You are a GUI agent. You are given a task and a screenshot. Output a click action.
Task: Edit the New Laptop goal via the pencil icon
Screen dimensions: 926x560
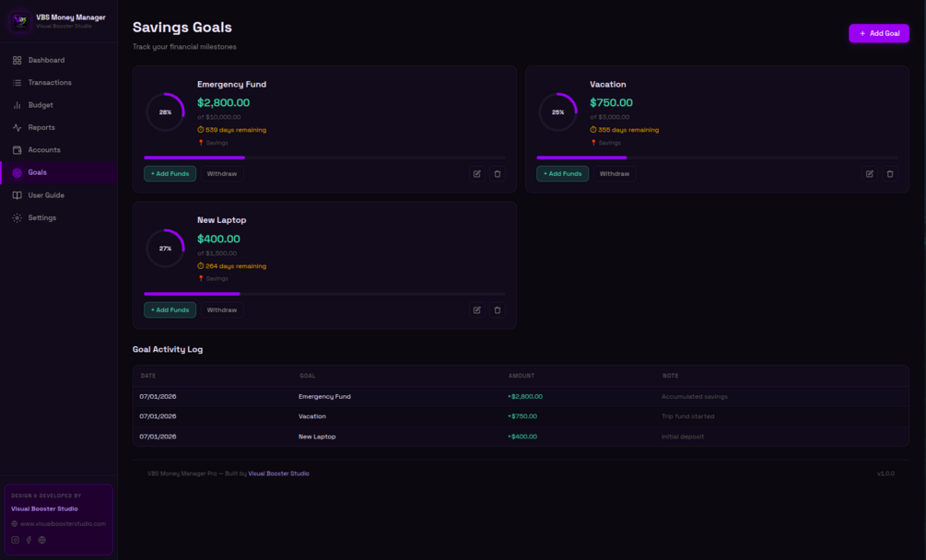[x=477, y=309]
